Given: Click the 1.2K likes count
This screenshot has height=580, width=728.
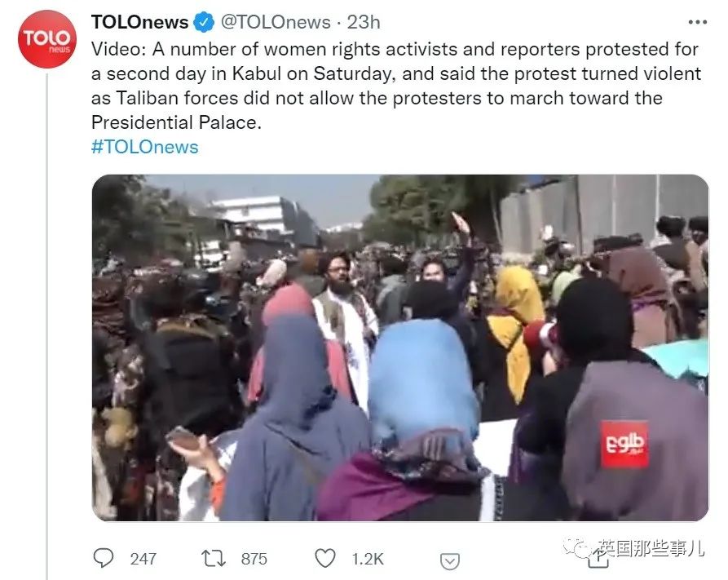Looking at the screenshot, I should coord(368,559).
